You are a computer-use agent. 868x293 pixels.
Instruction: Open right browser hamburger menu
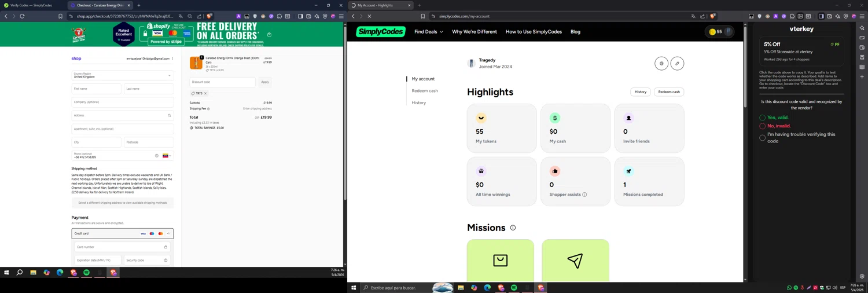(x=862, y=16)
